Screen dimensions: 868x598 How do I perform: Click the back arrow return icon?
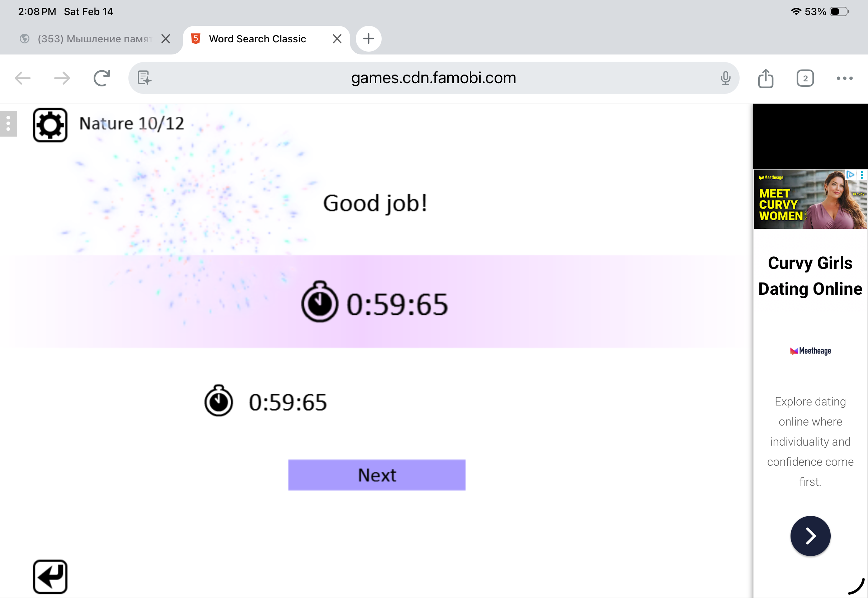pos(50,576)
